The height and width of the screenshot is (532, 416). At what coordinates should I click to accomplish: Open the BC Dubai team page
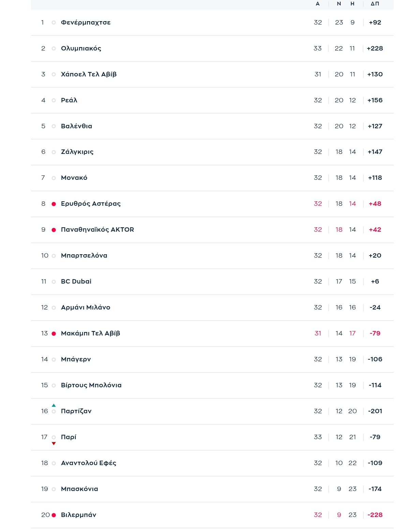[x=76, y=282]
